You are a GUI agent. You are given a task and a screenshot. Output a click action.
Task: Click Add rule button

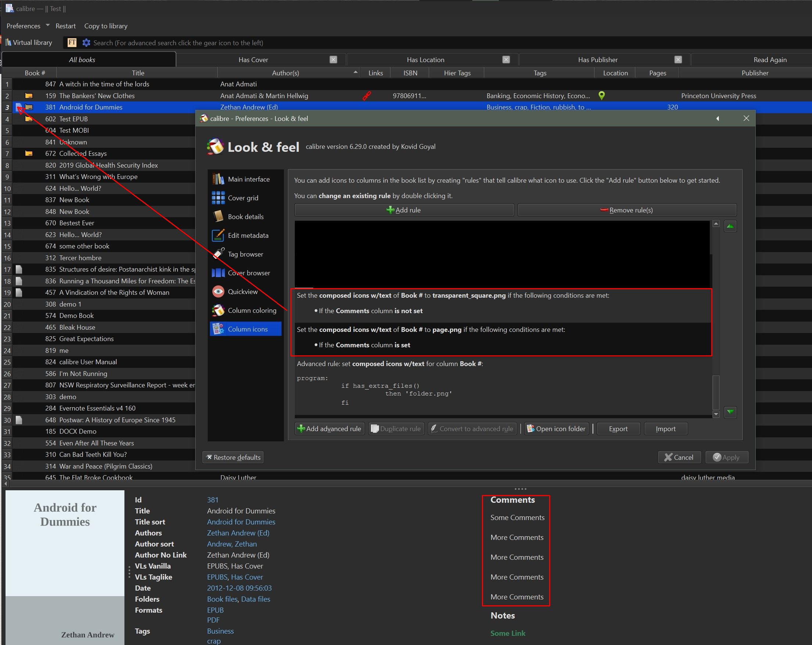404,210
